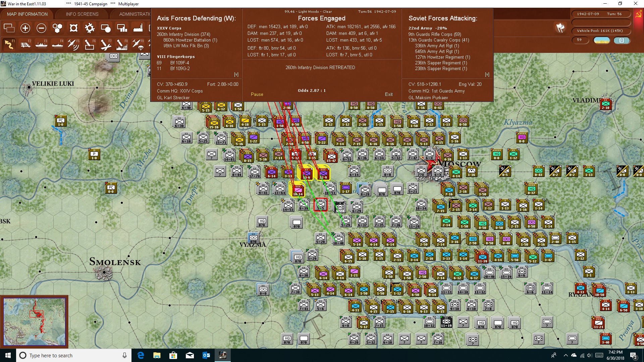Open the INFO SCREENS tab
The image size is (644, 362).
[x=82, y=14]
